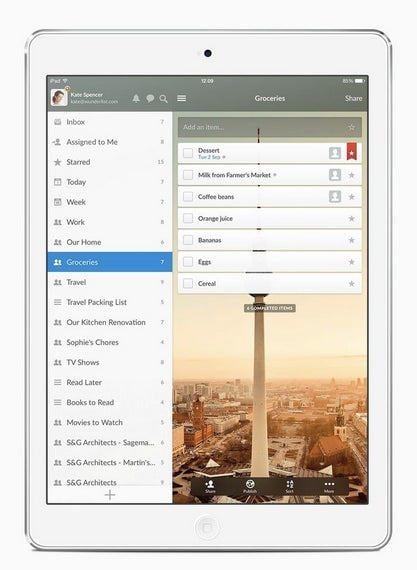The width and height of the screenshot is (417, 570).
Task: Mark the Cereal item as done
Action: click(x=188, y=283)
